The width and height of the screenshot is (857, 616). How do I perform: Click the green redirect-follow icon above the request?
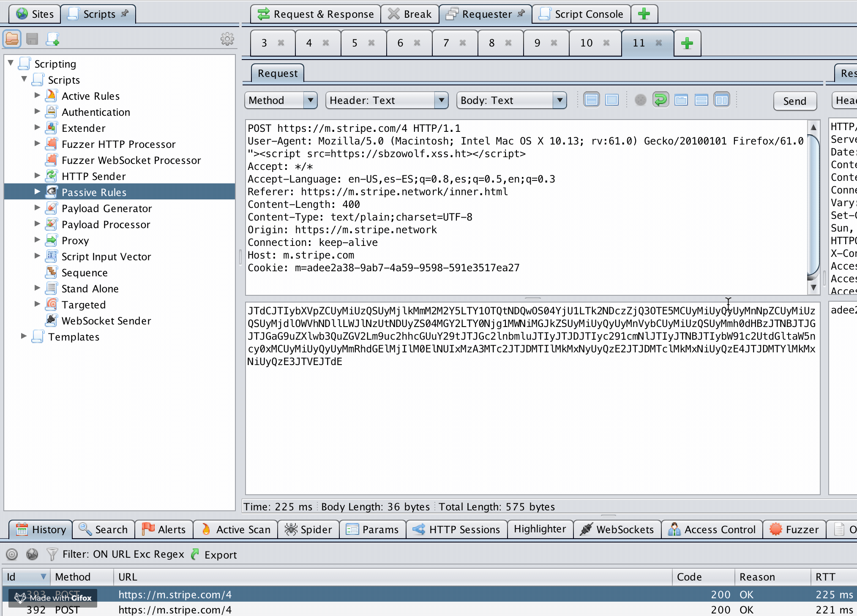(660, 100)
